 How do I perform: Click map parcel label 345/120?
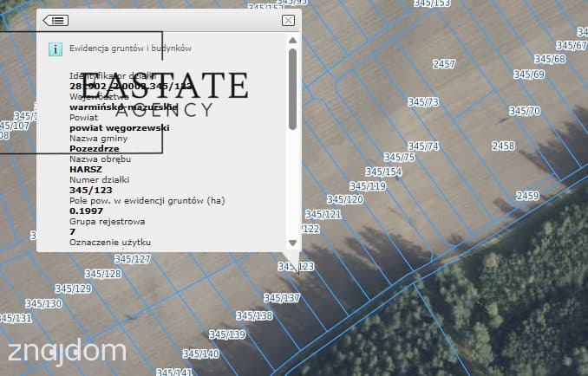click(345, 199)
